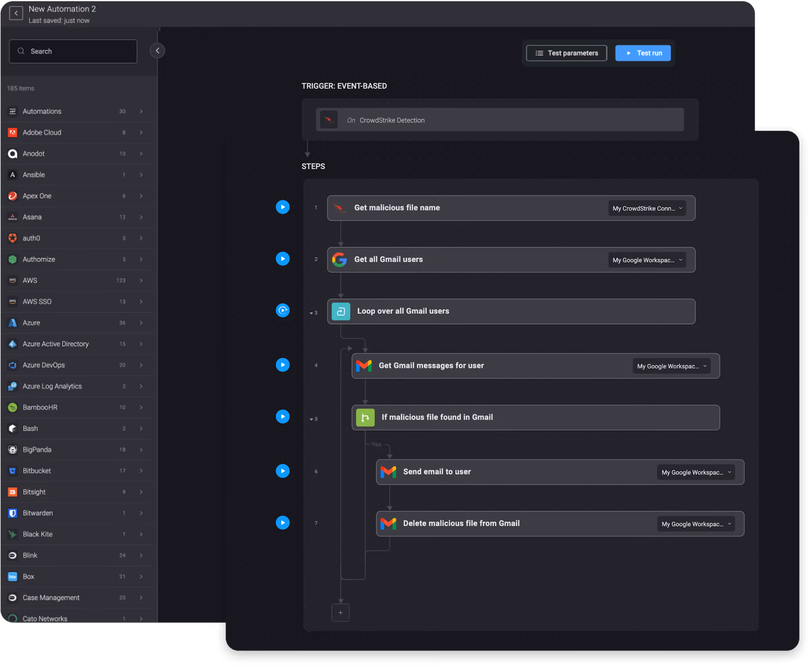Run step 2 Get all Gmail users
The width and height of the screenshot is (812, 667).
[282, 259]
